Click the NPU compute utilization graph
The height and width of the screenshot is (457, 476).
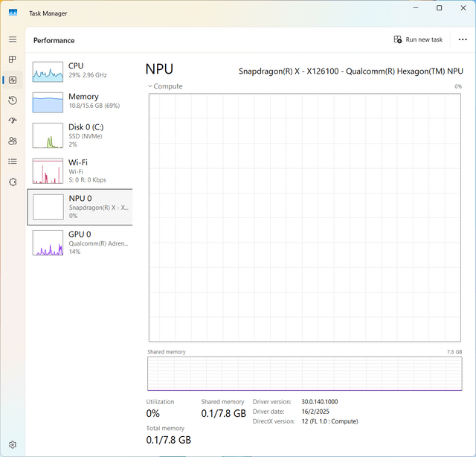pyautogui.click(x=305, y=217)
